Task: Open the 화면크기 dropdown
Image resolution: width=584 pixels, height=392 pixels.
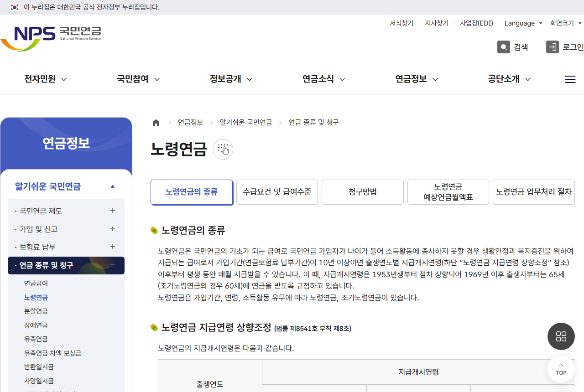Action: coord(566,23)
